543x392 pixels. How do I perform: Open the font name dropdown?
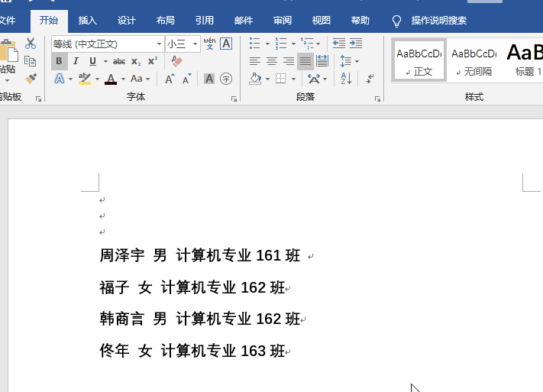pyautogui.click(x=159, y=44)
